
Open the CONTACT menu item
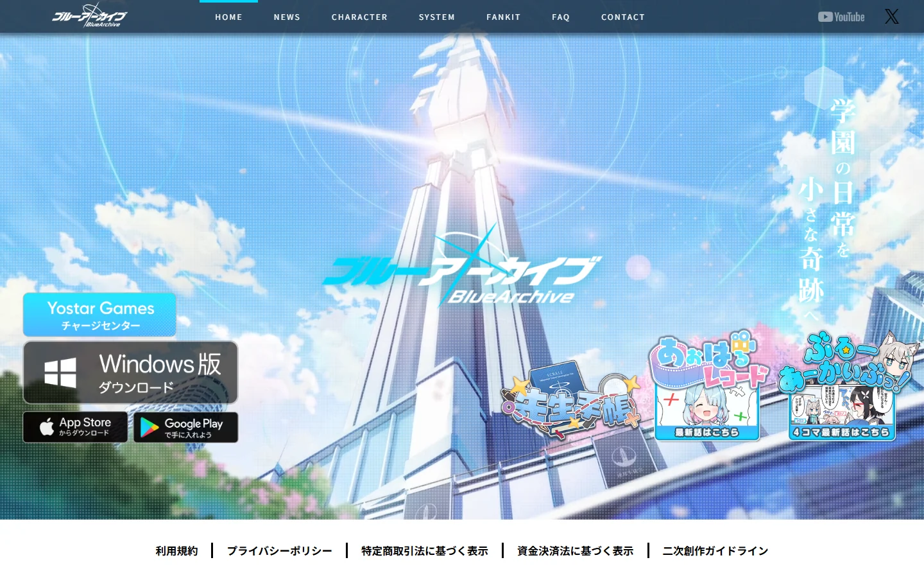[x=623, y=17]
